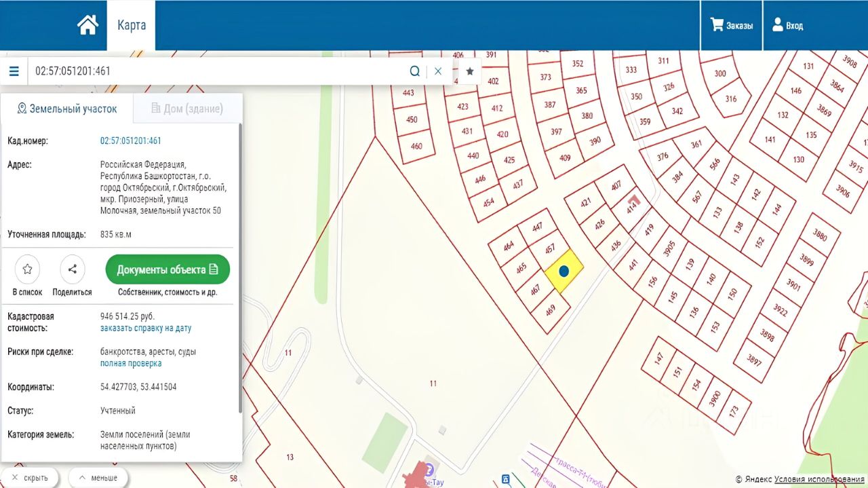The width and height of the screenshot is (868, 488).
Task: Select parcel 469 on the map
Action: click(x=550, y=309)
